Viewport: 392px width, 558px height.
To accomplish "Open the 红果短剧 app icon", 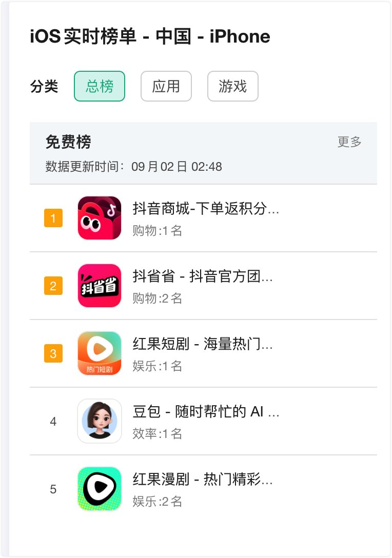I will [100, 353].
